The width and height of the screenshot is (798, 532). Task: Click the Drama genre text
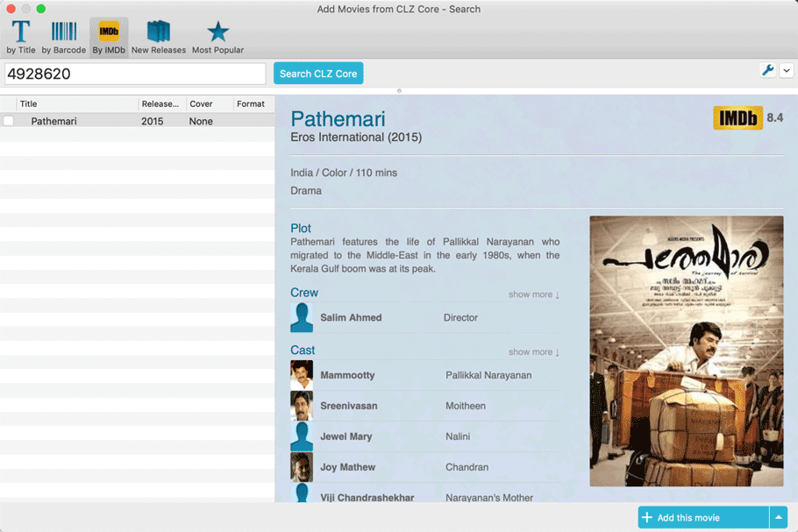point(306,191)
